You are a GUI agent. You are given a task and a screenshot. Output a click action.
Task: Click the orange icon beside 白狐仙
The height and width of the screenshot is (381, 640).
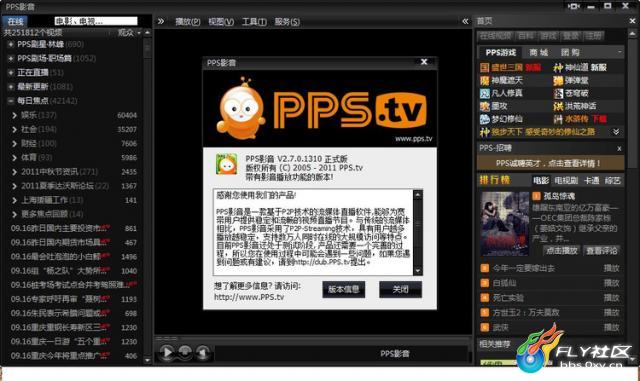(x=484, y=283)
